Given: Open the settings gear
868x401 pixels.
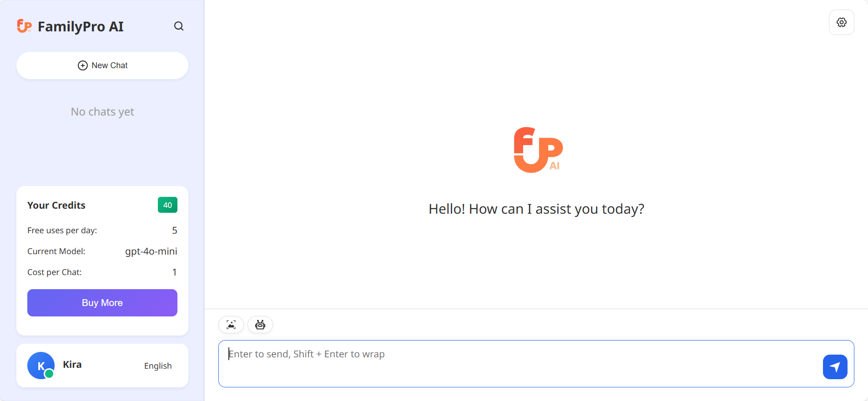Looking at the screenshot, I should pos(841,22).
